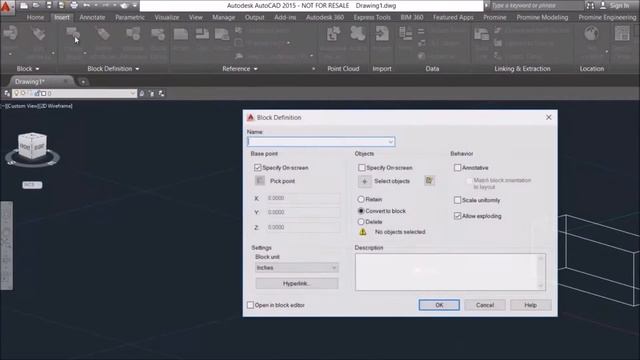
Task: Click OK in Block Definition dialog
Action: coord(439,305)
